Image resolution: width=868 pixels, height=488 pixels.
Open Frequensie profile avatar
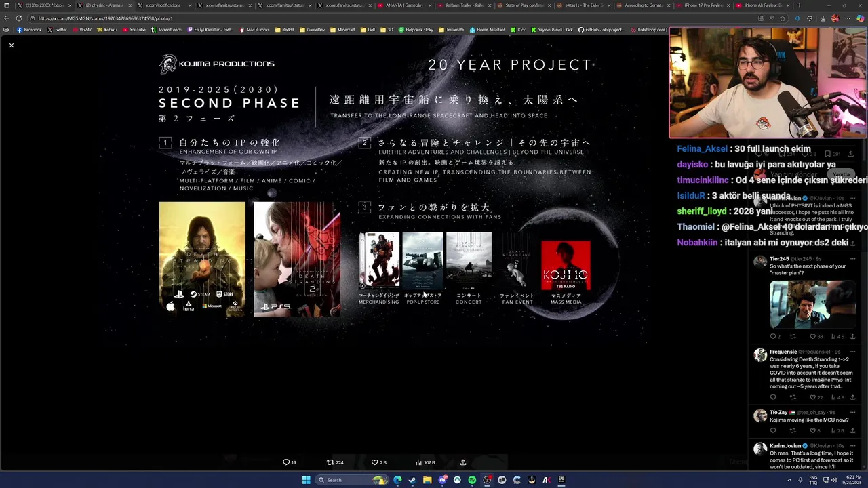[x=760, y=355]
